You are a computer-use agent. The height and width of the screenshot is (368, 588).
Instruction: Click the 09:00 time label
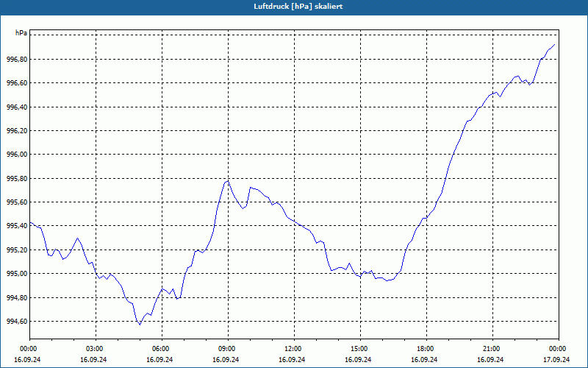click(229, 349)
